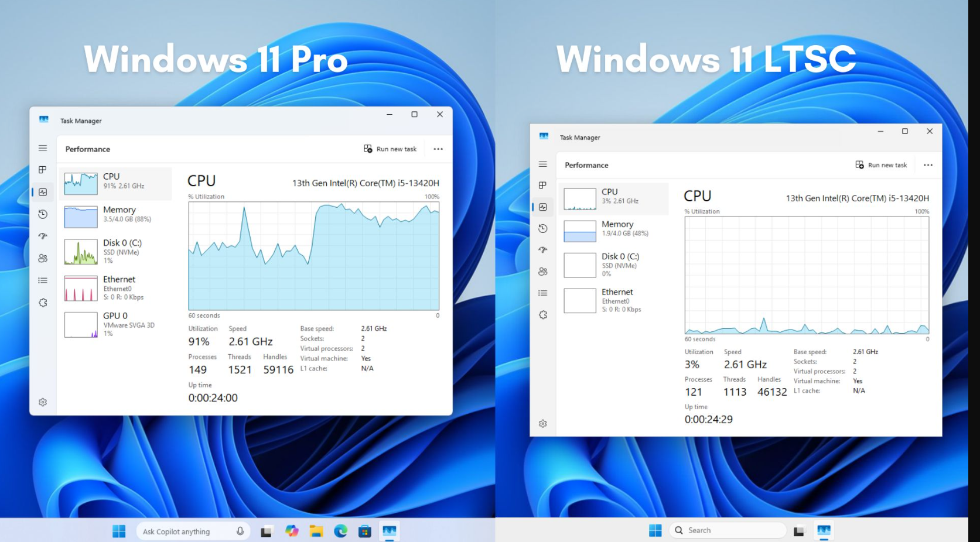Open Settings gear in LTSC Task Manager

click(543, 423)
